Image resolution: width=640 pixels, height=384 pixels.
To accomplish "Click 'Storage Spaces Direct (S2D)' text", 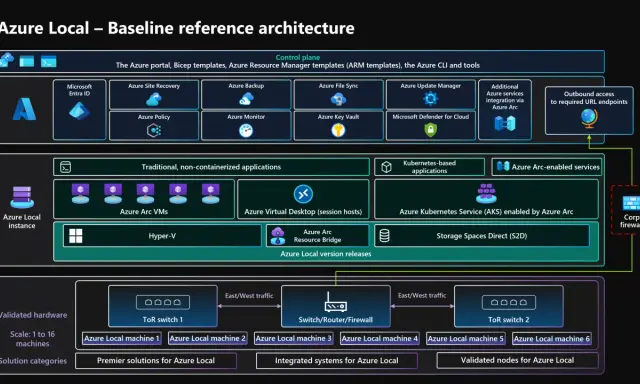I will (x=482, y=236).
